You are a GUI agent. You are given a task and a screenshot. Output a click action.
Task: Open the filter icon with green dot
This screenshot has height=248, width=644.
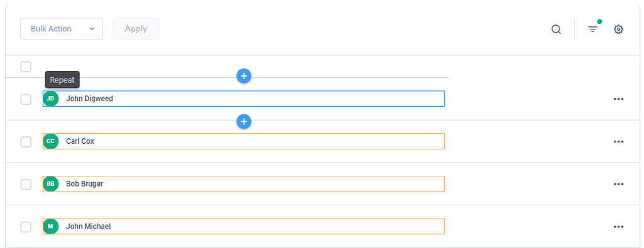point(594,28)
